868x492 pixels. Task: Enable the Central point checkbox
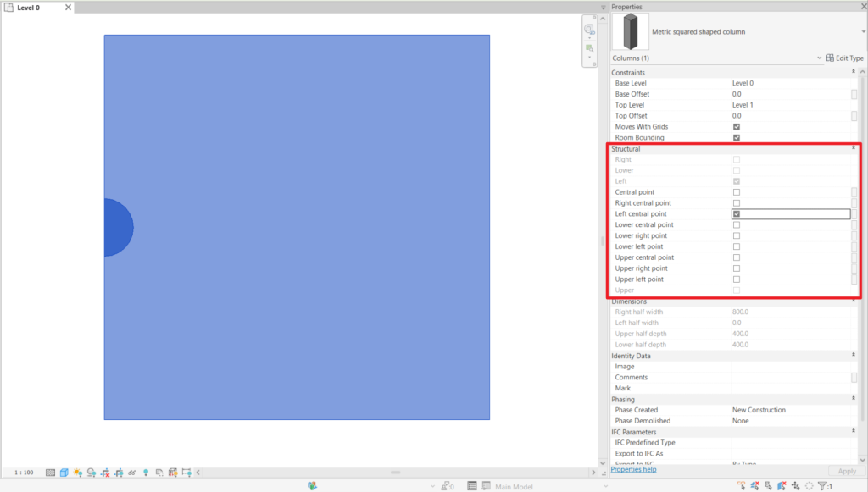pyautogui.click(x=736, y=192)
